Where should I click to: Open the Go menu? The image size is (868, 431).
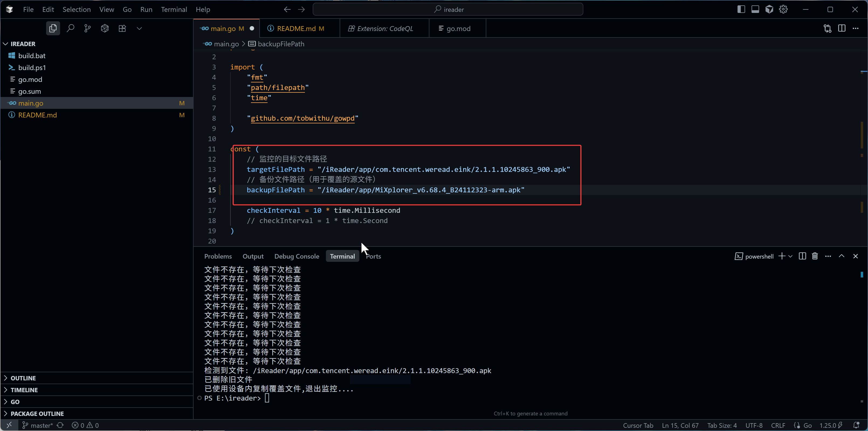127,9
